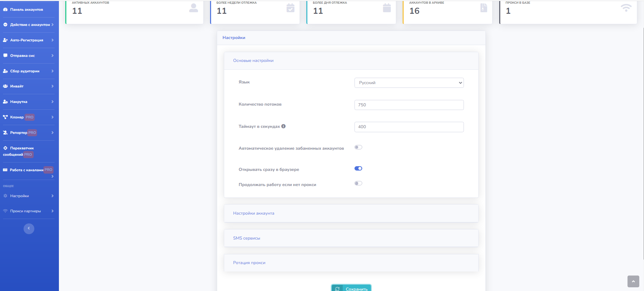Click the Wi-Fi icon in Прокси в базе card

click(x=626, y=8)
